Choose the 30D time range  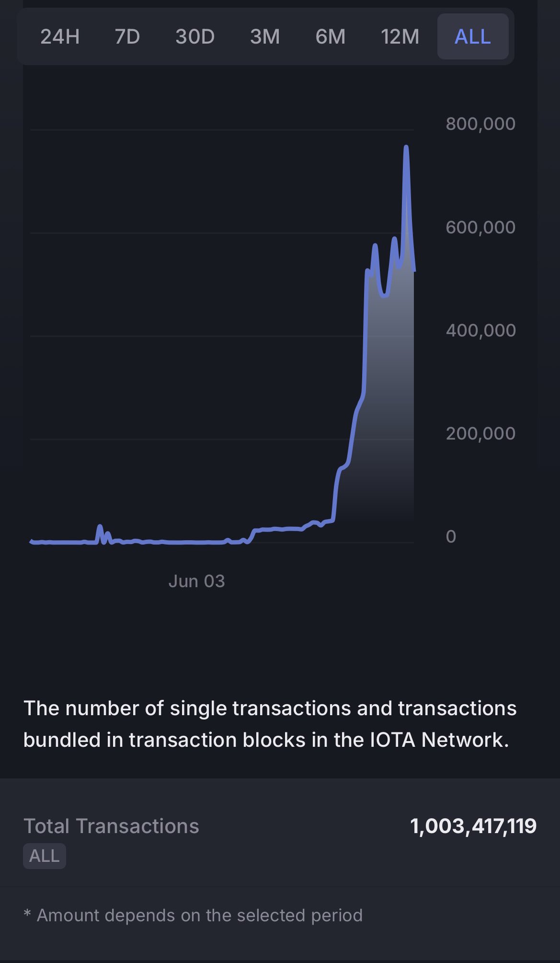pyautogui.click(x=195, y=37)
